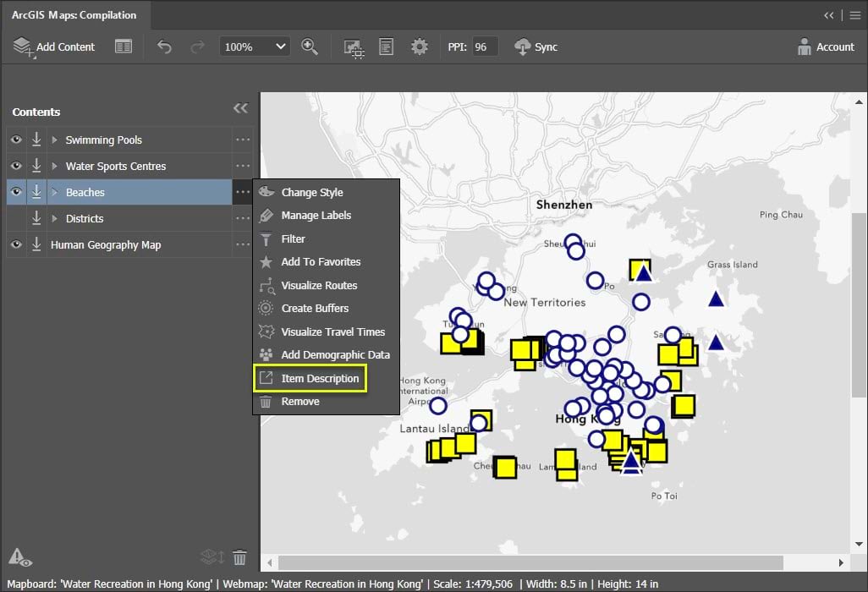
Task: Hide the Swimming Pools layer
Action: click(x=16, y=140)
